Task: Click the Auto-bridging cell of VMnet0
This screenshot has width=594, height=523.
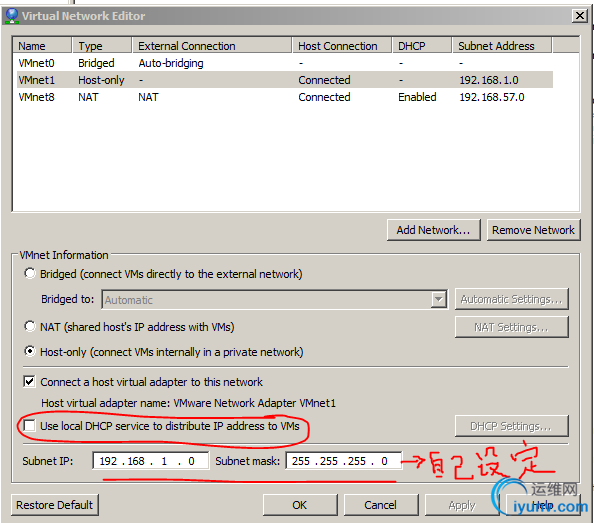Action: tap(171, 63)
